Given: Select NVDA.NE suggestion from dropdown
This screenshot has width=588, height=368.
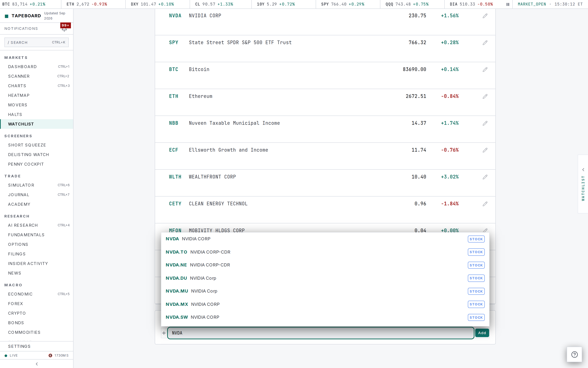Looking at the screenshot, I should [x=325, y=265].
